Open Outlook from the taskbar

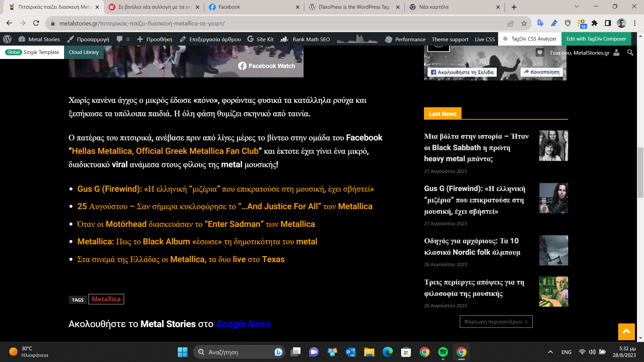coord(351,352)
